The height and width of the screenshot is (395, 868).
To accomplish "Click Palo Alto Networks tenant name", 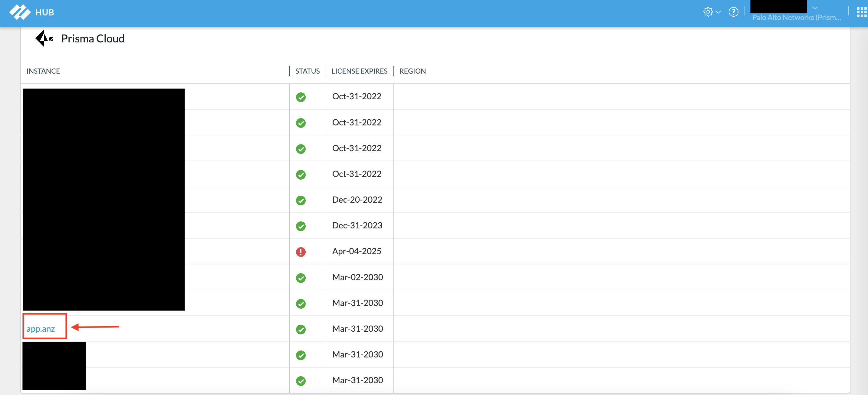I will click(x=797, y=18).
